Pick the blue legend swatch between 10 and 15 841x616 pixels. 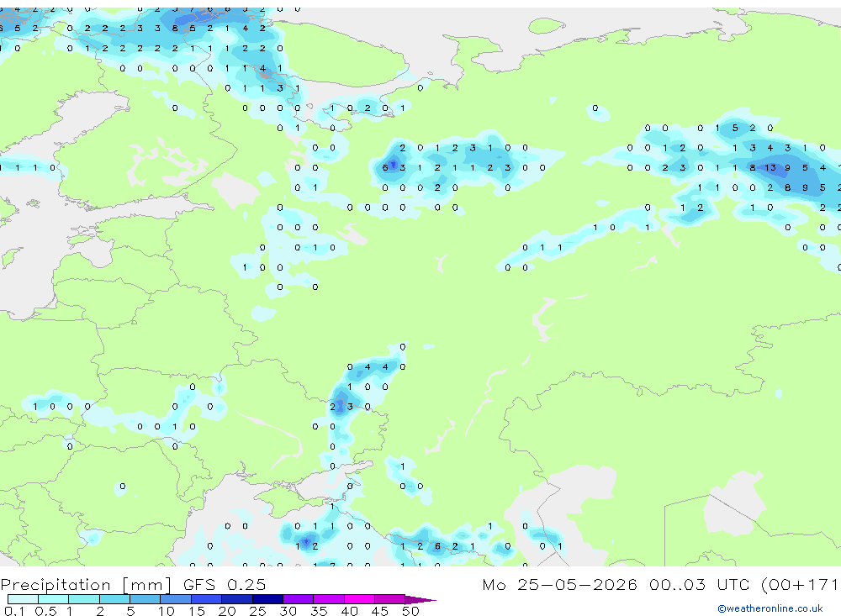tap(176, 599)
